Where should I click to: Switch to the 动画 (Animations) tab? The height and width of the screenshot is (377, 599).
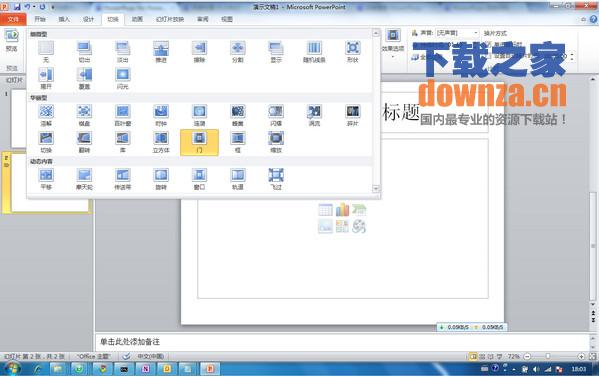(x=137, y=19)
